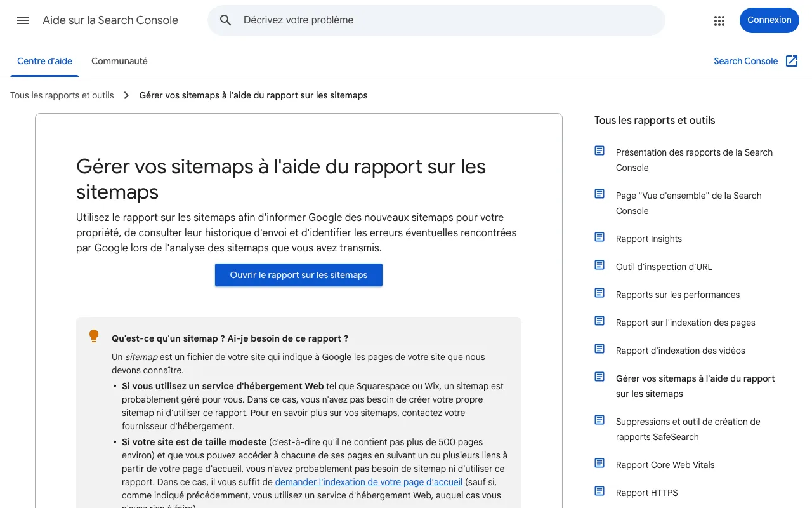Viewport: 812px width, 508px height.
Task: Click the breadcrumb chevron arrow
Action: click(x=126, y=95)
